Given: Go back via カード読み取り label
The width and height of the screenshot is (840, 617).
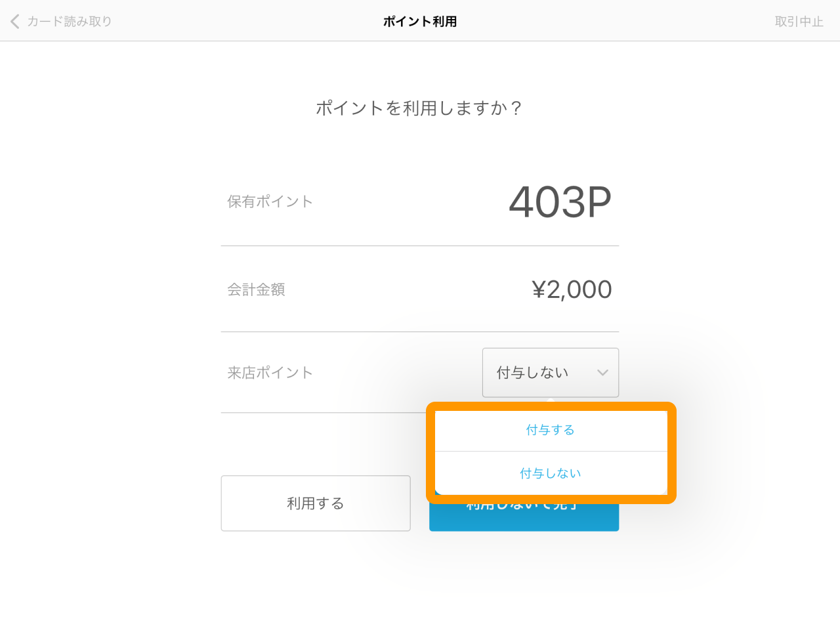Looking at the screenshot, I should [x=70, y=22].
